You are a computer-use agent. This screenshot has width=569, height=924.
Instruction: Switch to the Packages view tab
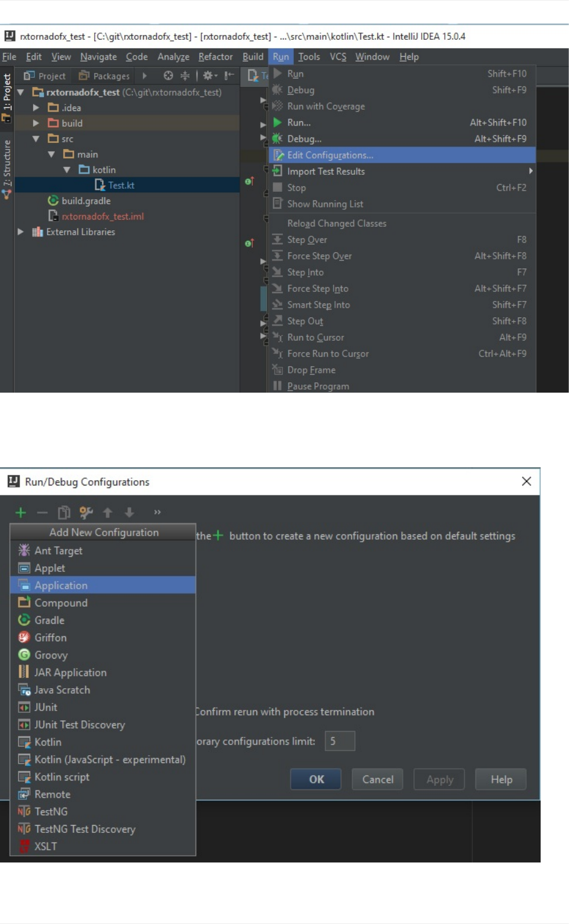[x=104, y=76]
